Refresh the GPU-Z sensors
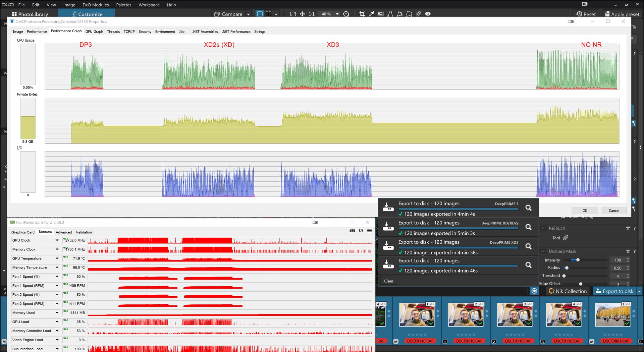Screen dimensions: 644x352 pos(361,231)
